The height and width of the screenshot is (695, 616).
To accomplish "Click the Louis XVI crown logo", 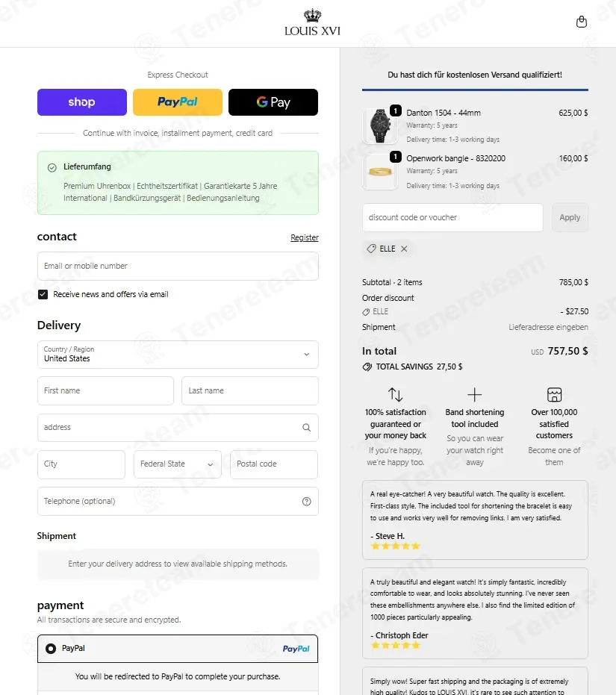I will coord(312,22).
